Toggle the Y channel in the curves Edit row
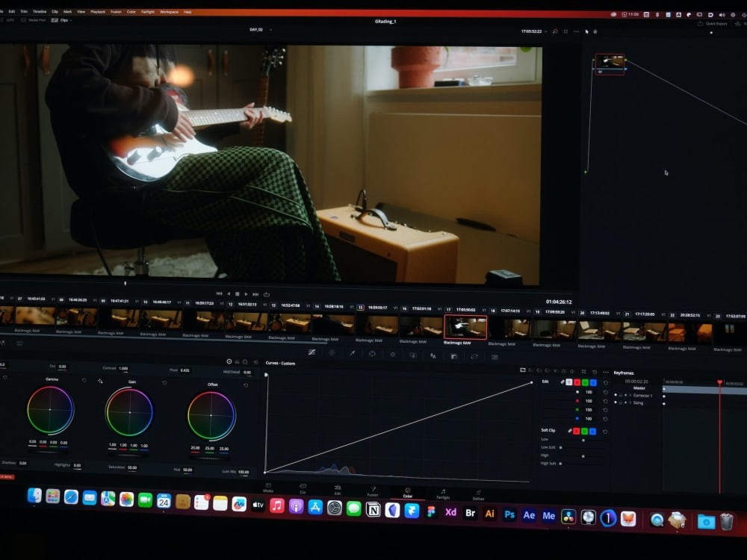 568,382
